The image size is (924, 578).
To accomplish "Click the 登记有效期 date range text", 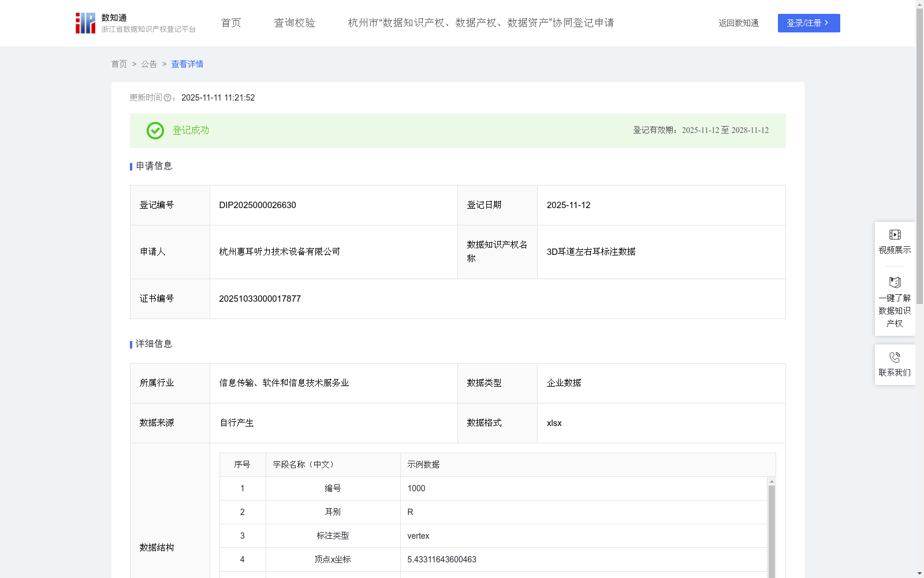I will coord(701,131).
